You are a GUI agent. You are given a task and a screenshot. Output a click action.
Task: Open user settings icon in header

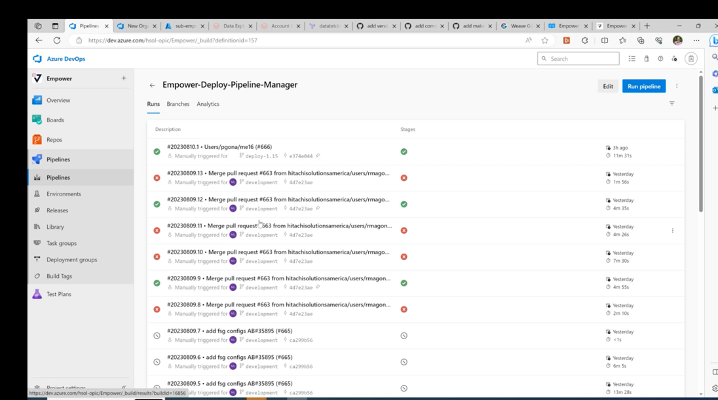tap(674, 59)
